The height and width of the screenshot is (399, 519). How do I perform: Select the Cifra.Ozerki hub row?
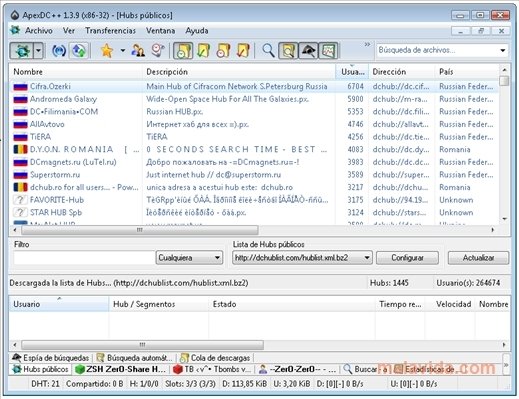[x=254, y=86]
